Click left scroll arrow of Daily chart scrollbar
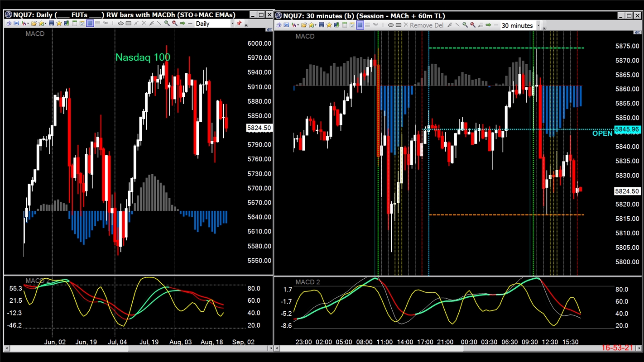 click(x=7, y=348)
